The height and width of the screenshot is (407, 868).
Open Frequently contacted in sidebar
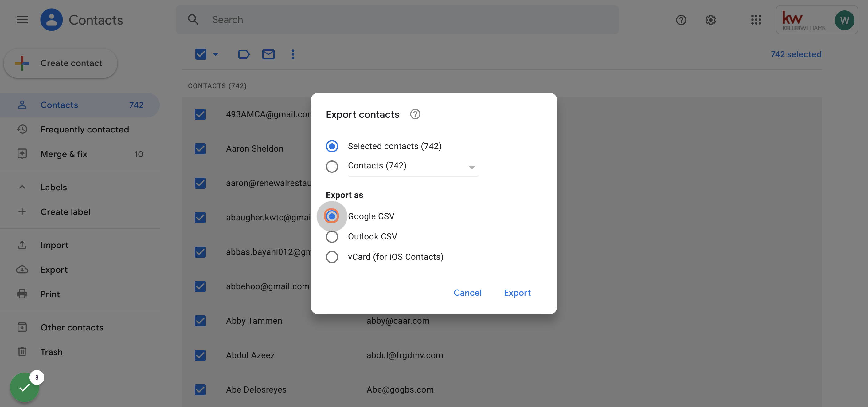(80, 129)
